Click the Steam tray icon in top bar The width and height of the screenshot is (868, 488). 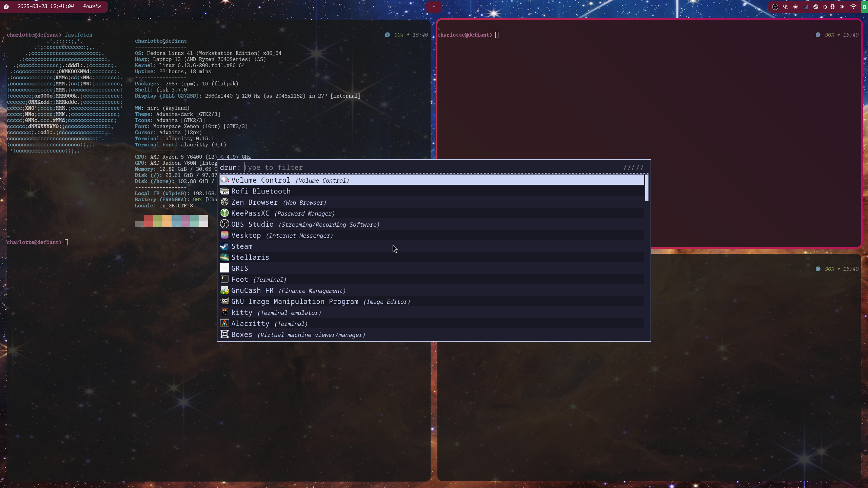[816, 7]
